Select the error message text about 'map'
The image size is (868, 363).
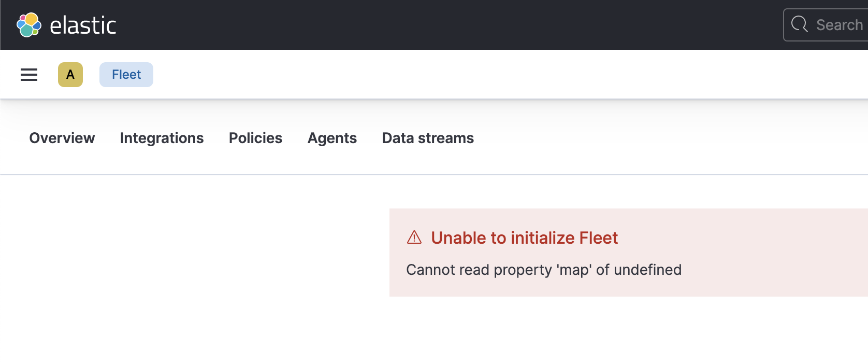[x=544, y=270]
